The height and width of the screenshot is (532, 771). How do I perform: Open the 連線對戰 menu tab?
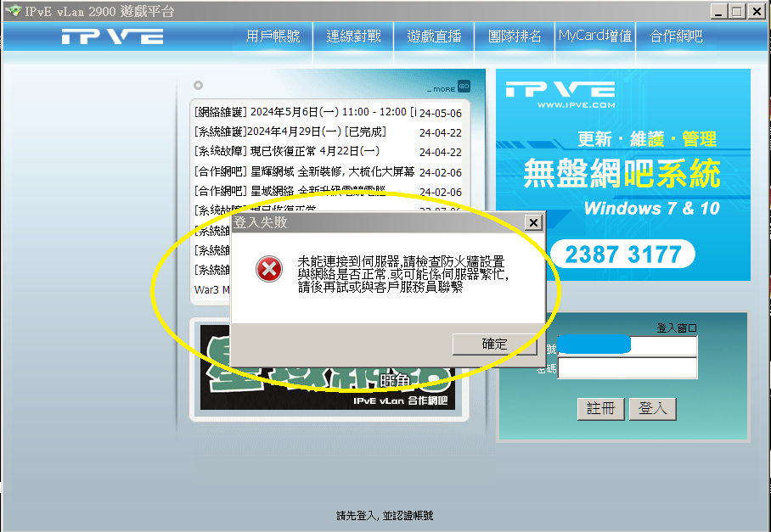pos(353,36)
